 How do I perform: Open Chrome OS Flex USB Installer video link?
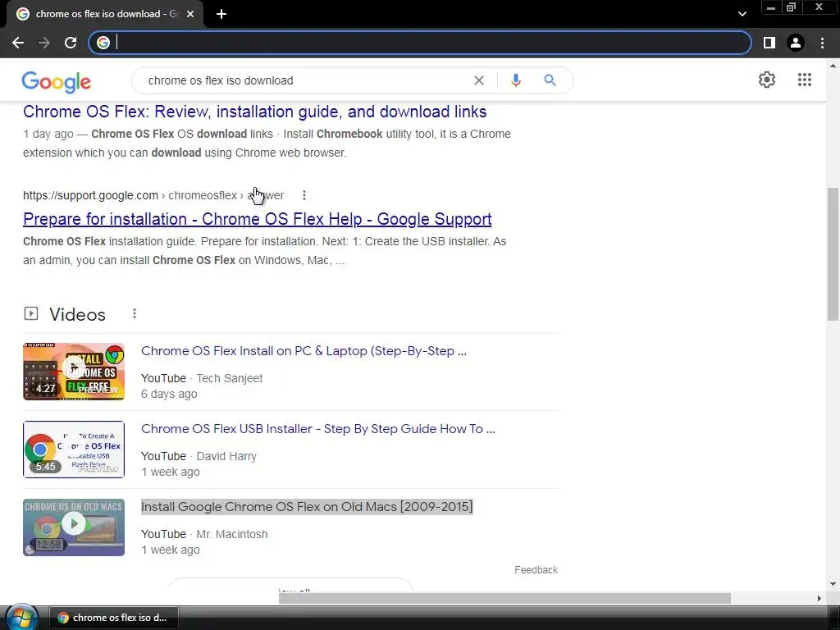tap(318, 428)
